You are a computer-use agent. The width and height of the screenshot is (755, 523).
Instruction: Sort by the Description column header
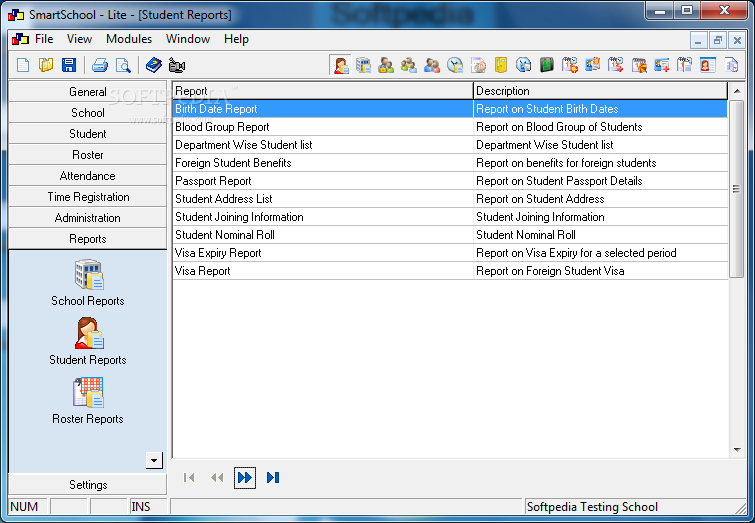[x=600, y=91]
